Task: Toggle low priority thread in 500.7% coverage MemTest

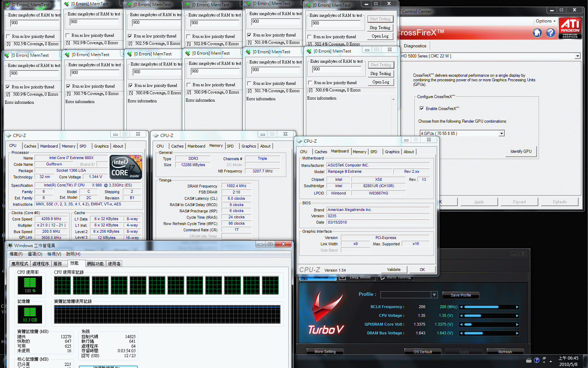Action: click(x=69, y=86)
